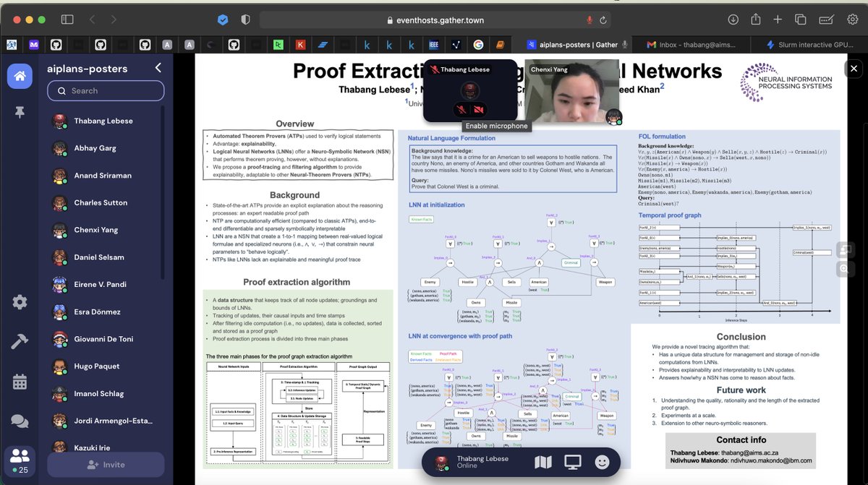Click the Online status under Thabang Lebese
The width and height of the screenshot is (868, 485).
pyautogui.click(x=467, y=465)
